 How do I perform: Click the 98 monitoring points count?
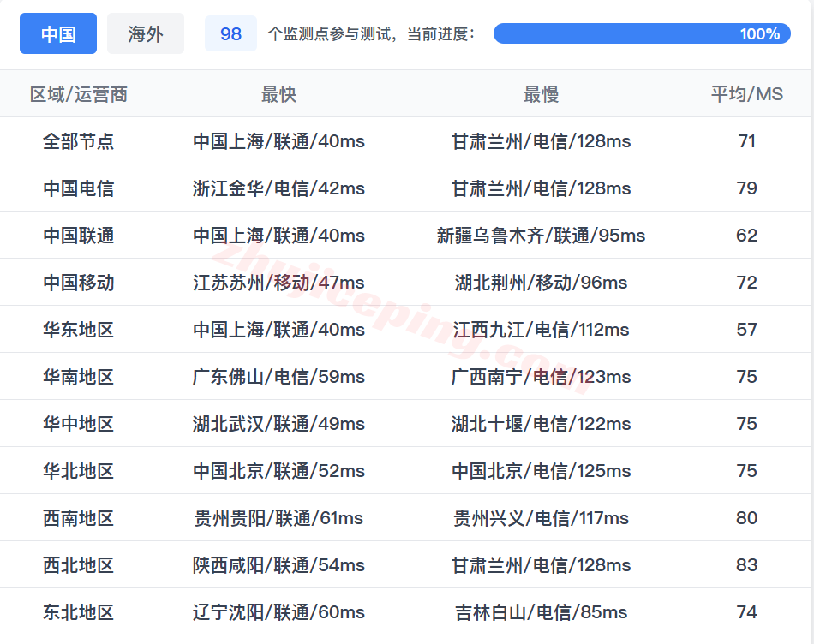click(x=230, y=33)
